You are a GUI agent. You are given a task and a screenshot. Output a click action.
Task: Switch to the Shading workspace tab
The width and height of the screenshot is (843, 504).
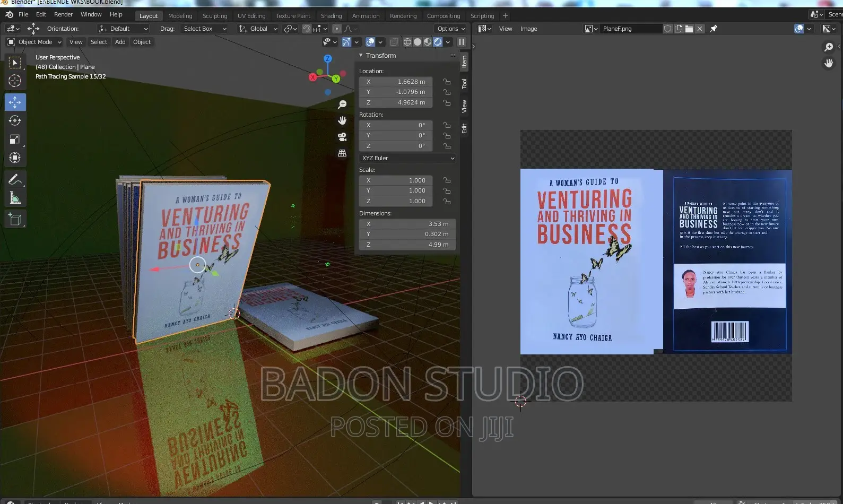pos(331,16)
